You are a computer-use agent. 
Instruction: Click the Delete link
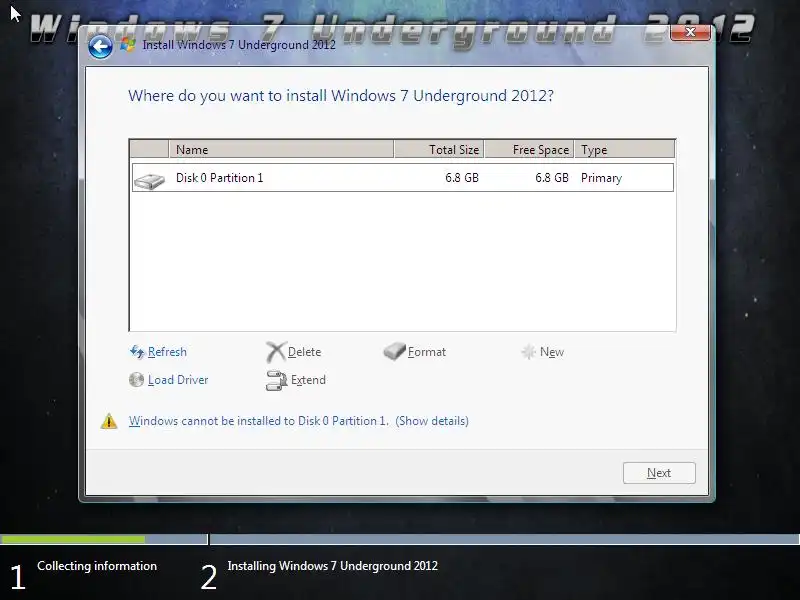305,352
